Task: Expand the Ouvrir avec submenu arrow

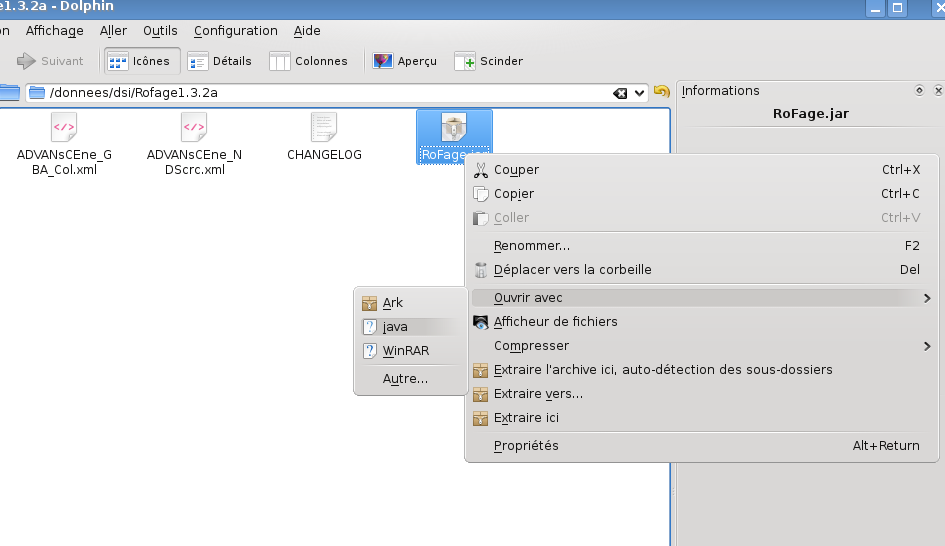Action: [x=927, y=298]
